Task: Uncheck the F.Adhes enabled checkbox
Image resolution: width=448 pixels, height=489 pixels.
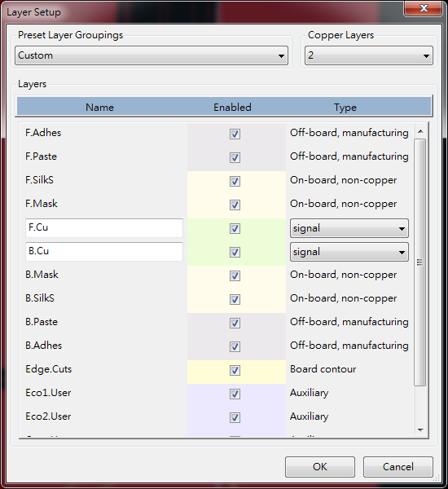Action: (x=235, y=134)
